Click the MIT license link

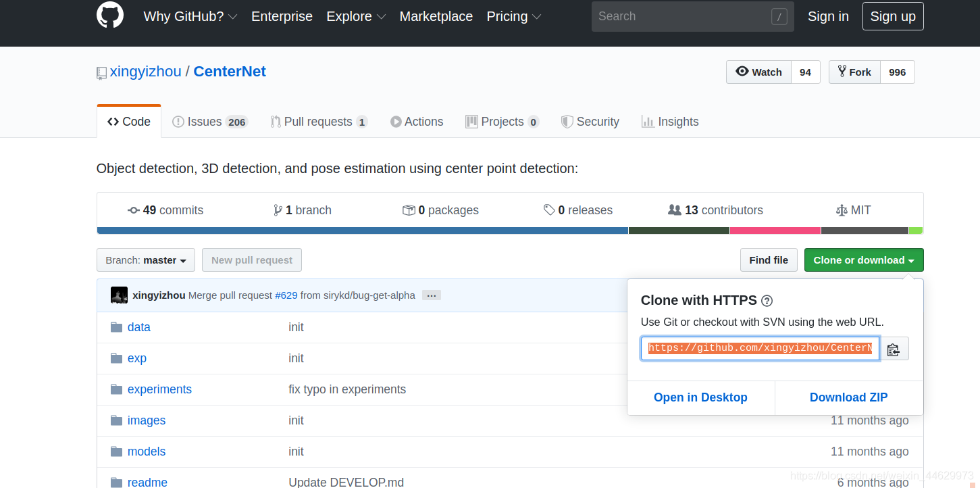pos(854,210)
